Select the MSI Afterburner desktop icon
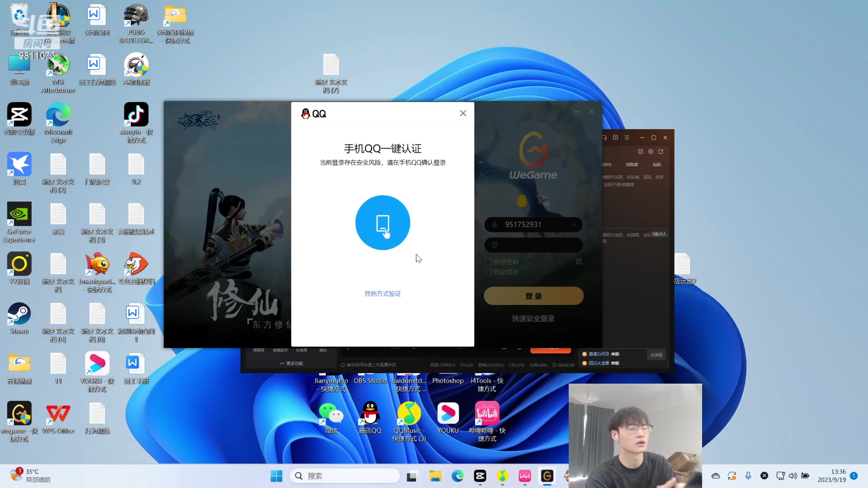The image size is (868, 488). (58, 73)
